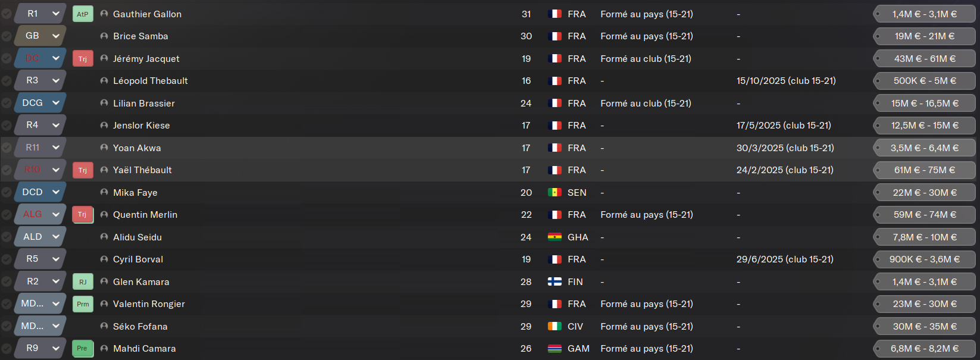Open the GB position dropdown for Brice Samba
The height and width of the screenshot is (360, 980).
[55, 36]
